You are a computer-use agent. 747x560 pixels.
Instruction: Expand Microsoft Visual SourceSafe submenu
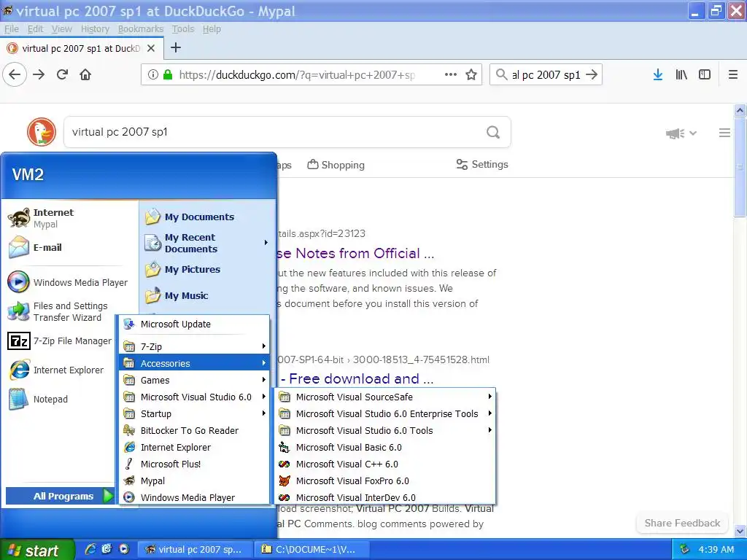click(x=385, y=397)
